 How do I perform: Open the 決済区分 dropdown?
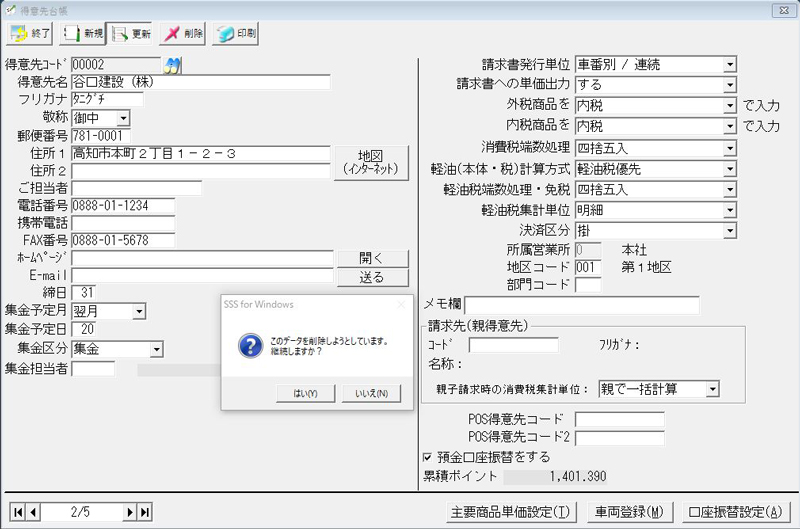[x=730, y=231]
